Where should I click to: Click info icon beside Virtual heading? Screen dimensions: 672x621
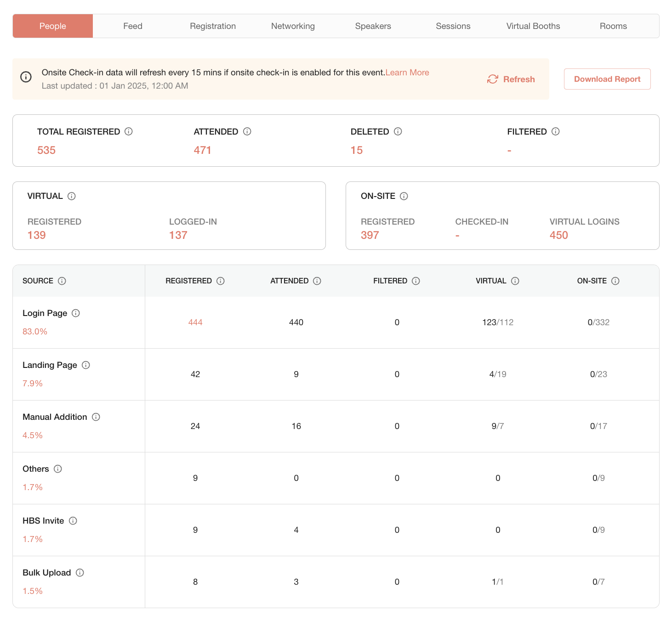point(72,196)
